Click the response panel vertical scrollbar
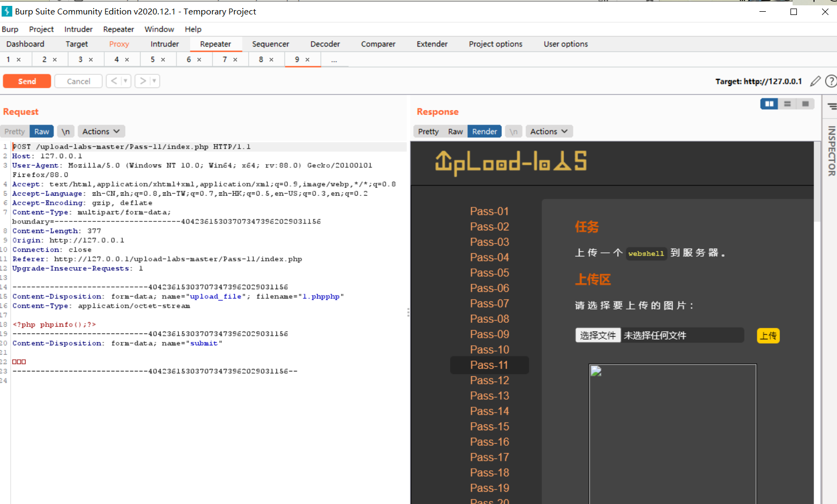 817,182
